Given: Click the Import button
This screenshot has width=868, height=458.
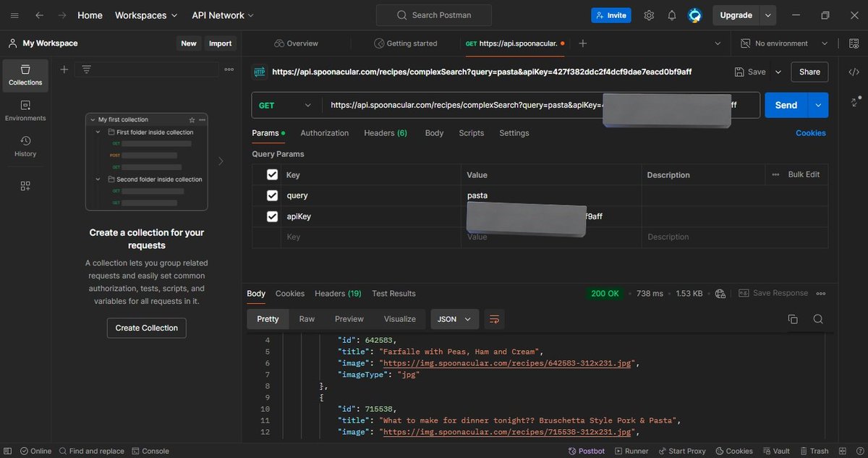Looking at the screenshot, I should click(x=221, y=43).
